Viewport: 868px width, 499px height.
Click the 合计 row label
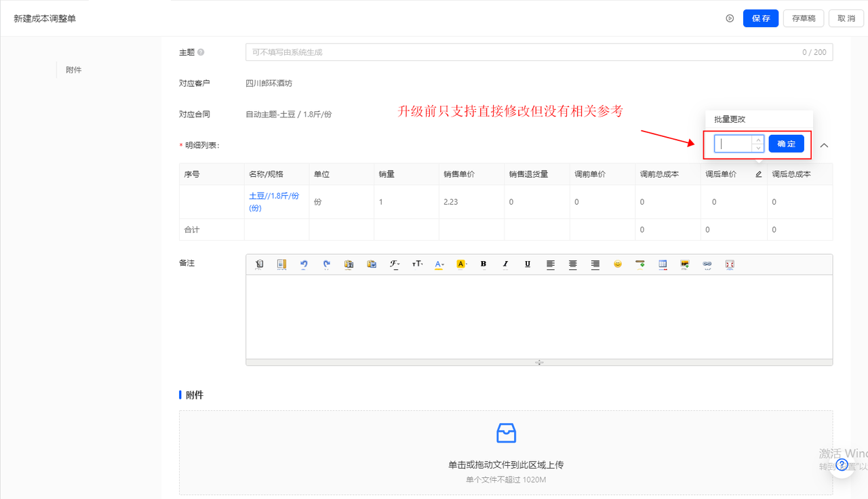pyautogui.click(x=192, y=230)
